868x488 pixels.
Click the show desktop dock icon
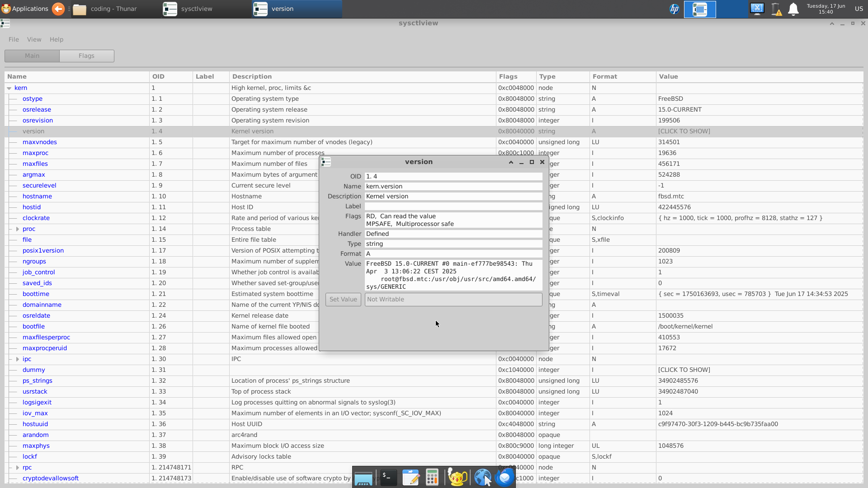click(x=363, y=478)
